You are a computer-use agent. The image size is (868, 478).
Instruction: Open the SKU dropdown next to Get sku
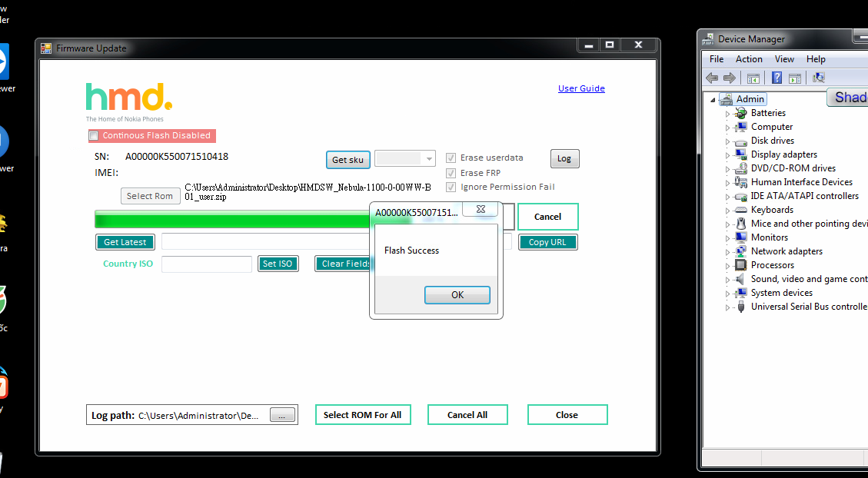click(x=429, y=159)
